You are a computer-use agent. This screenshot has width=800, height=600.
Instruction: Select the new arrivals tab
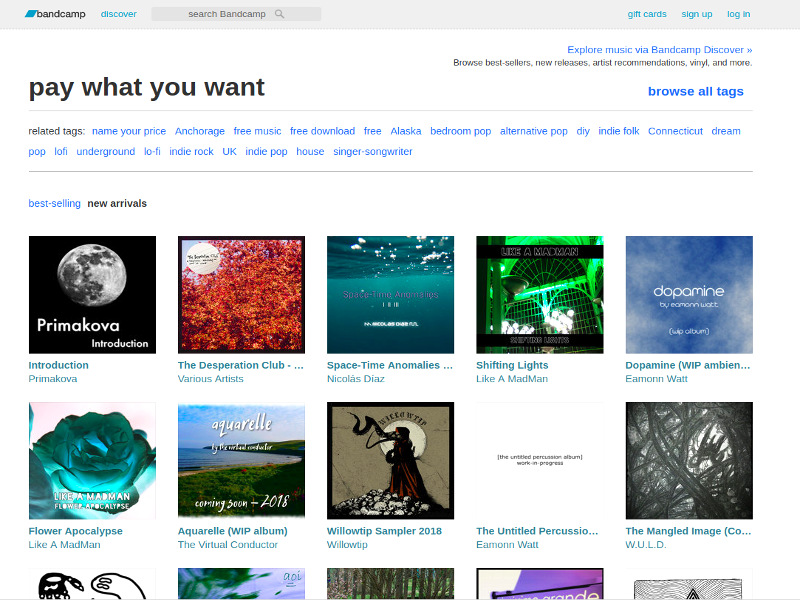[117, 203]
